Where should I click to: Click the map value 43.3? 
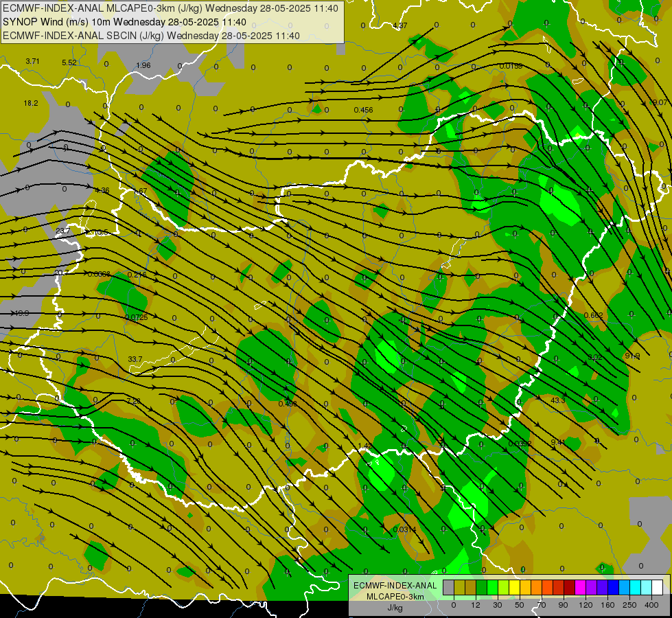click(557, 400)
